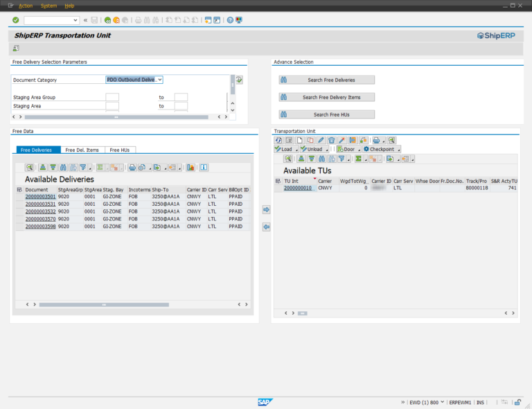Click the Copy icon in Transportation Unit toolbar
Screen dimensions: 532x409
[x=310, y=140]
